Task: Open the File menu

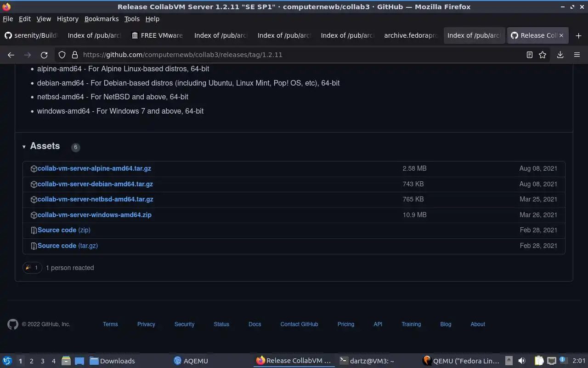Action: coord(8,19)
